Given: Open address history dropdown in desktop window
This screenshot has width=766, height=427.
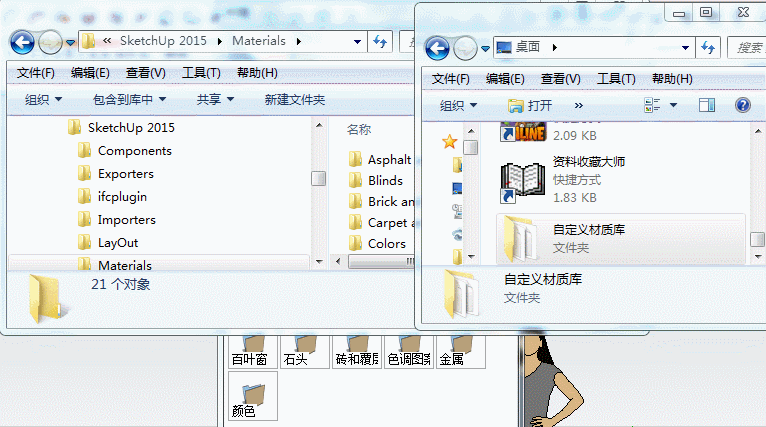Looking at the screenshot, I should tap(685, 48).
